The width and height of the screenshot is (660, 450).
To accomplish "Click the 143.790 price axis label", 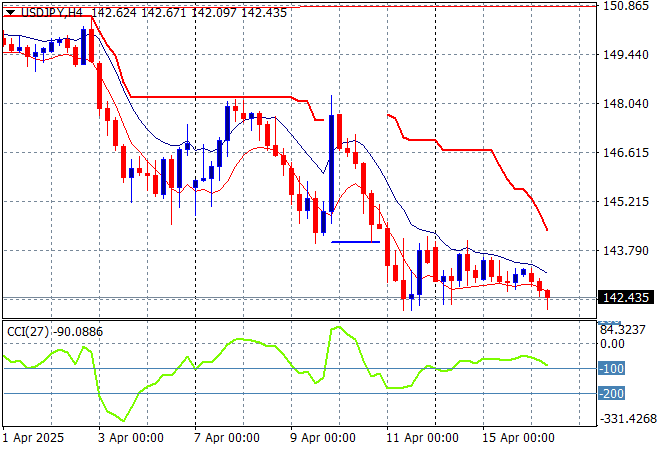I will point(627,251).
